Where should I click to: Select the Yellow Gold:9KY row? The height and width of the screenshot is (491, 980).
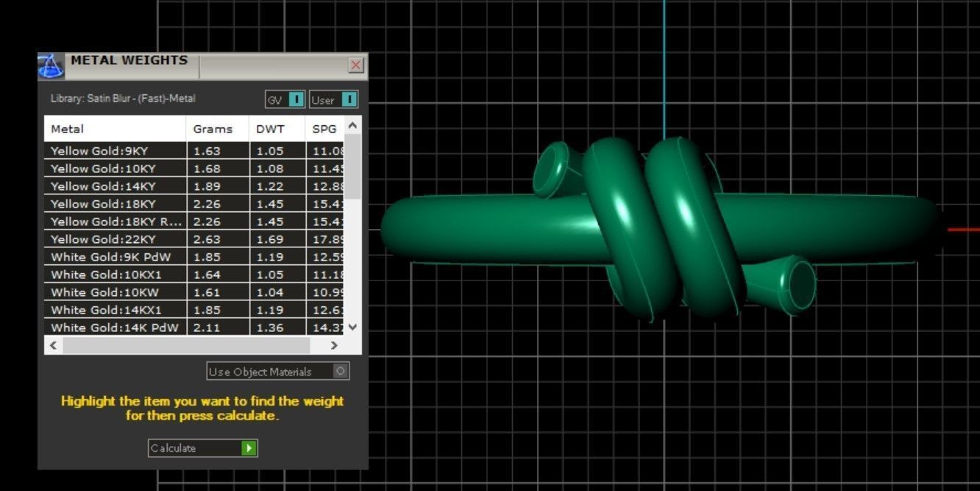click(194, 151)
